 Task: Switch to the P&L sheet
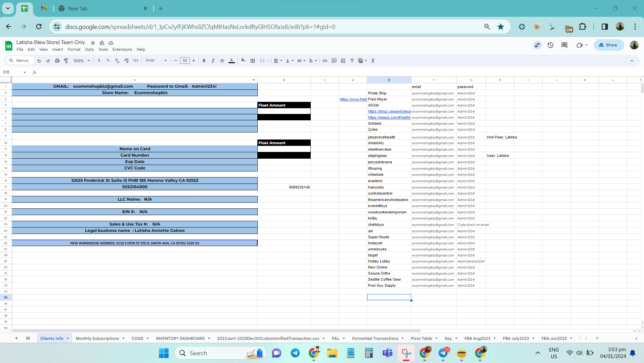(335, 338)
